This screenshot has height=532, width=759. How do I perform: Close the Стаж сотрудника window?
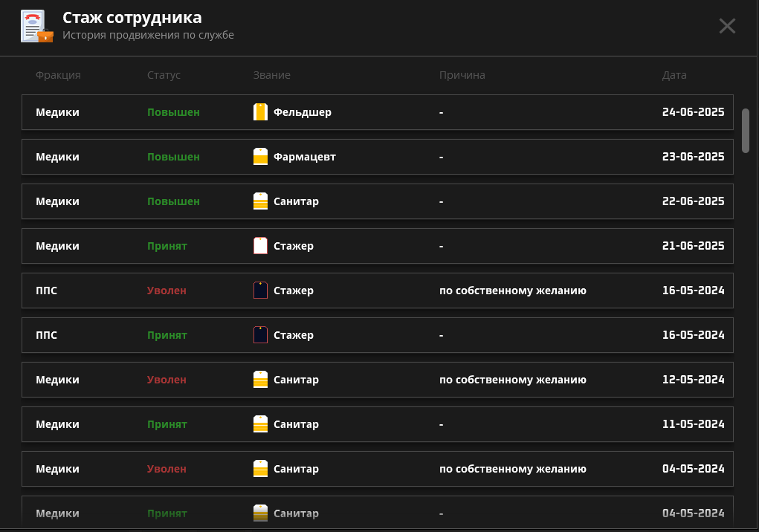click(x=726, y=26)
